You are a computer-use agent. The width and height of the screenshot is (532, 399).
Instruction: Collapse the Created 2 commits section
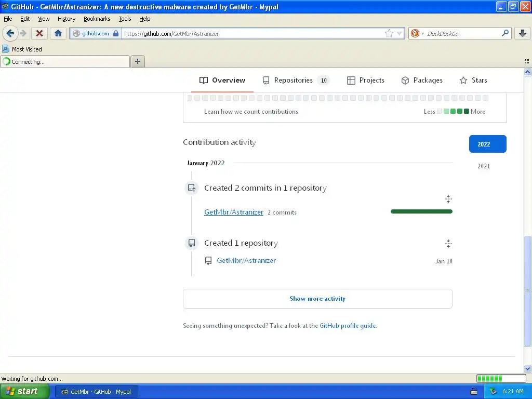(x=448, y=199)
